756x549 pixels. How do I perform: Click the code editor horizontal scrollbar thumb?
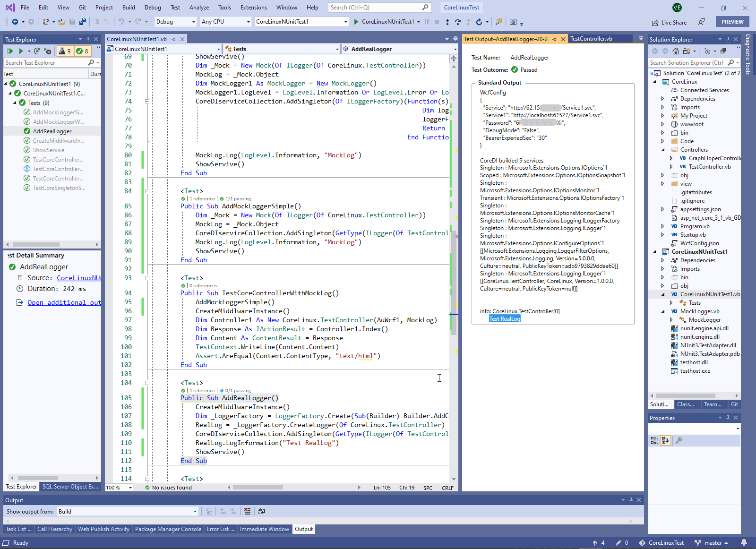click(x=258, y=488)
